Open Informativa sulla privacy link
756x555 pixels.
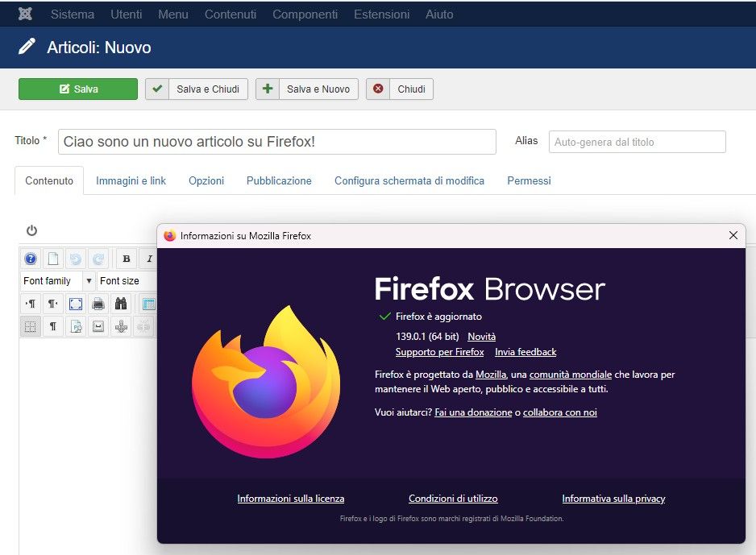click(x=614, y=499)
